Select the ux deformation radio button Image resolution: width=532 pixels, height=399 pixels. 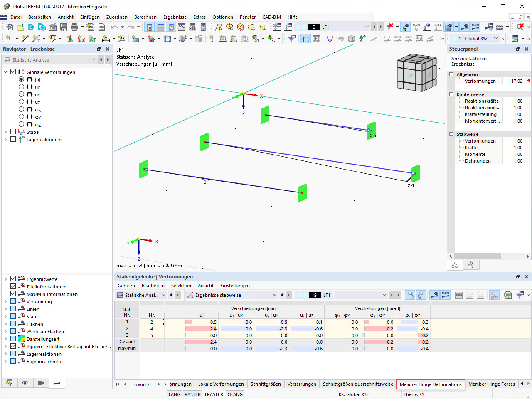22,87
